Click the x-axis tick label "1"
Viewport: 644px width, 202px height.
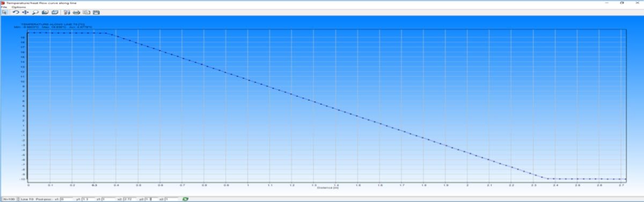pyautogui.click(x=248, y=185)
